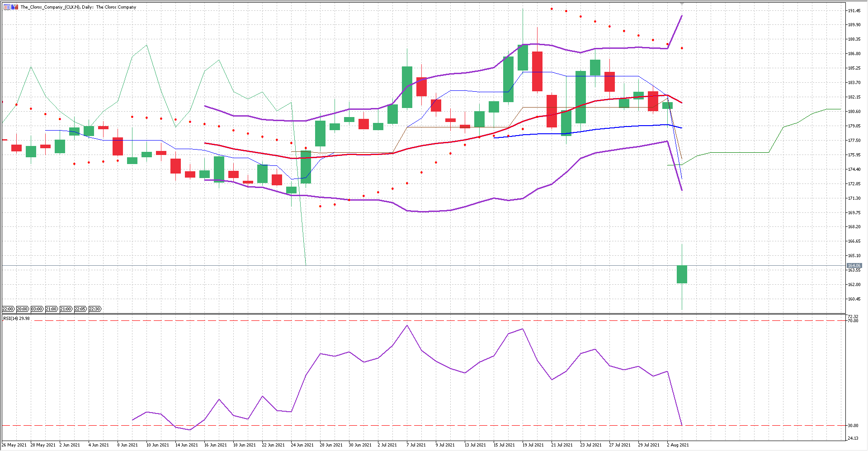Click the 30.00 level on RSI scale
Screen dimensions: 868x451
coord(853,426)
